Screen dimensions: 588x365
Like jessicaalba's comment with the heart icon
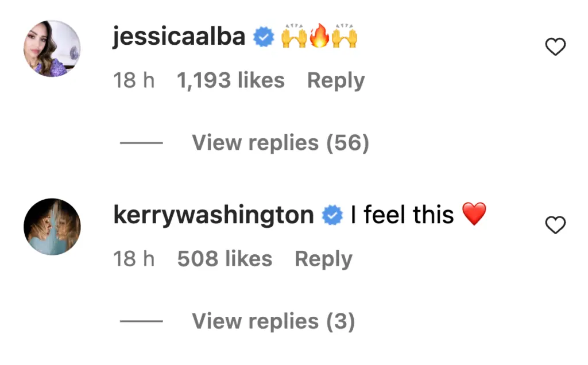tap(555, 47)
